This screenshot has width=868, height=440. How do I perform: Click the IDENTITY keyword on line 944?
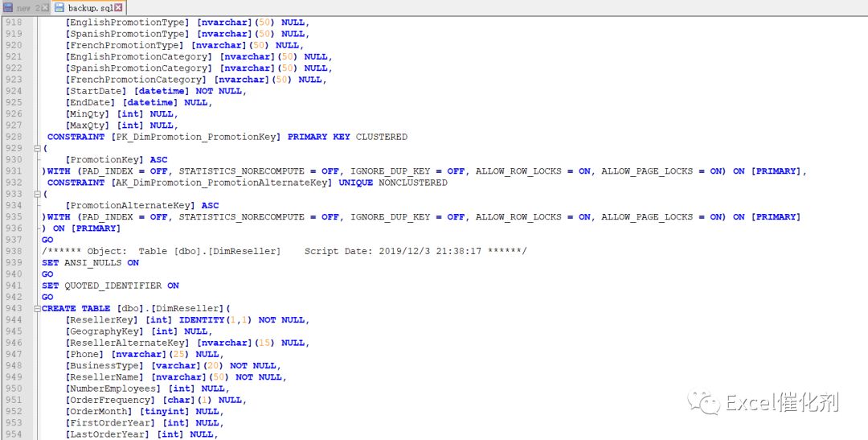[202, 320]
